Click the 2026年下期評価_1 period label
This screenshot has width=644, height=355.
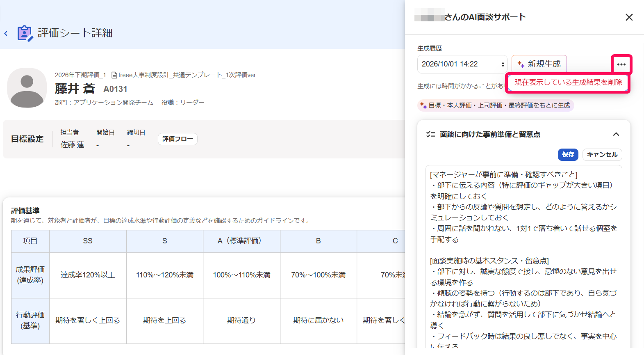pyautogui.click(x=80, y=75)
